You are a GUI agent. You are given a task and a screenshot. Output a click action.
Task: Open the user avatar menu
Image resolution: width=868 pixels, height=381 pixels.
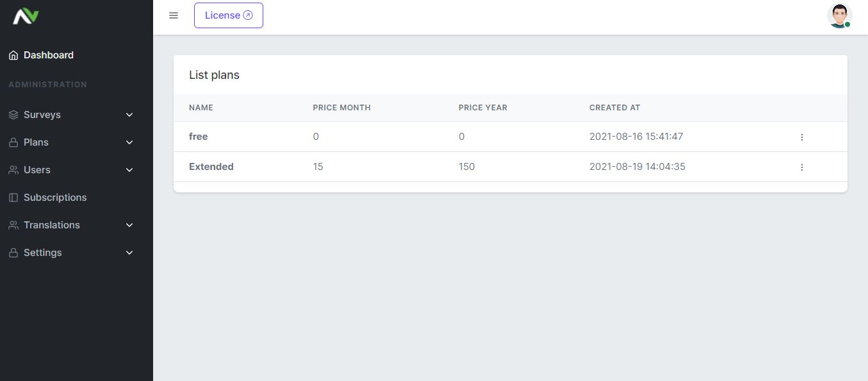(839, 15)
